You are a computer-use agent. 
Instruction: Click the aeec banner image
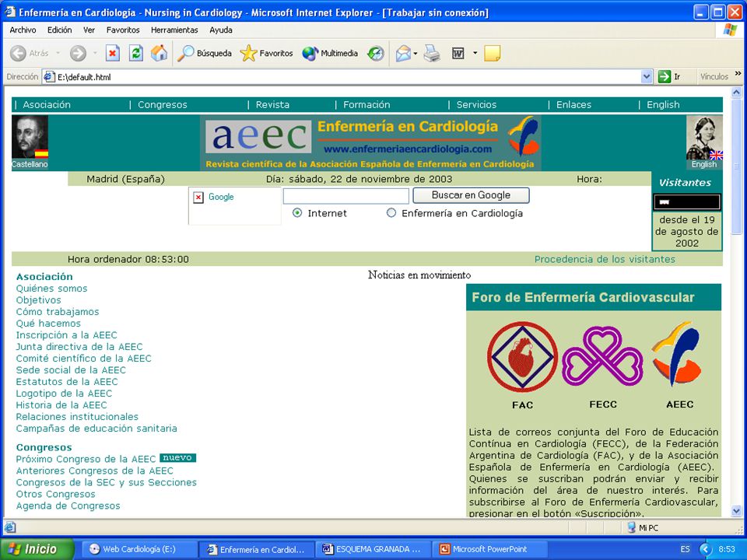(370, 142)
